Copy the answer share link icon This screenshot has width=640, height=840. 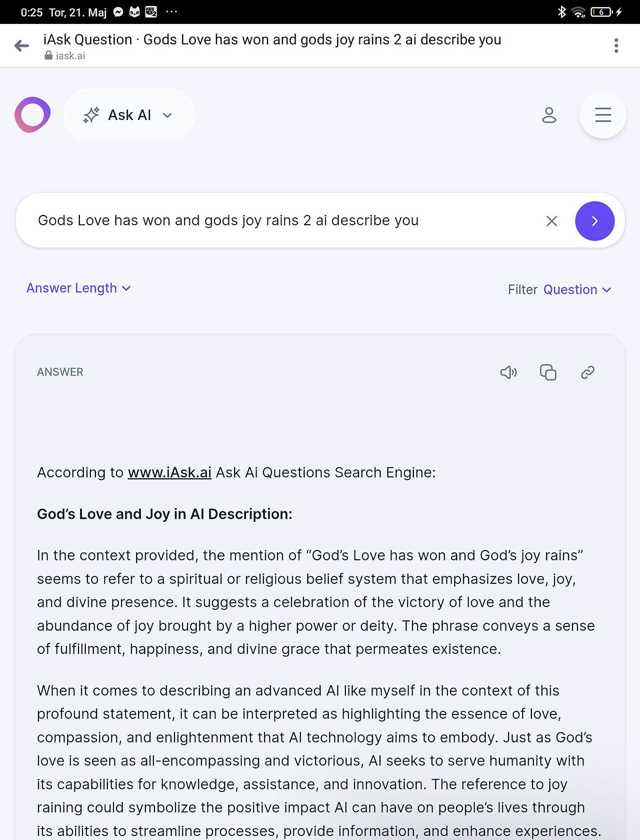(587, 372)
